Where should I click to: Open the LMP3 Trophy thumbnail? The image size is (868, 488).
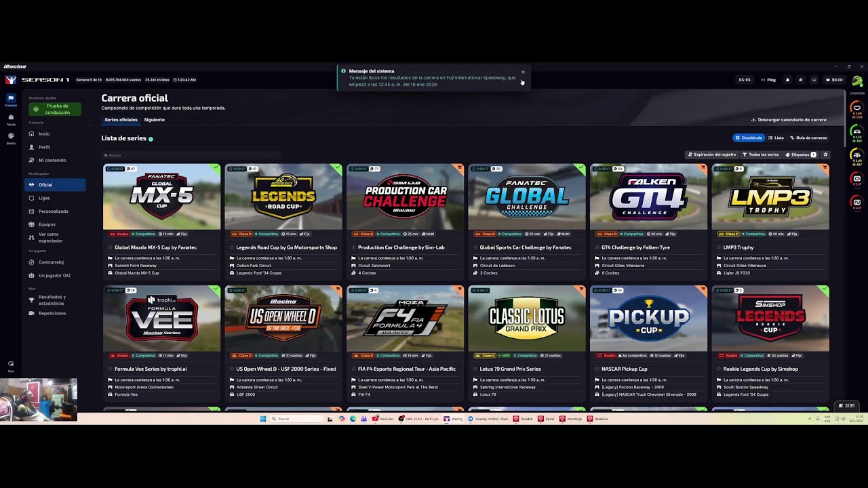coord(770,197)
